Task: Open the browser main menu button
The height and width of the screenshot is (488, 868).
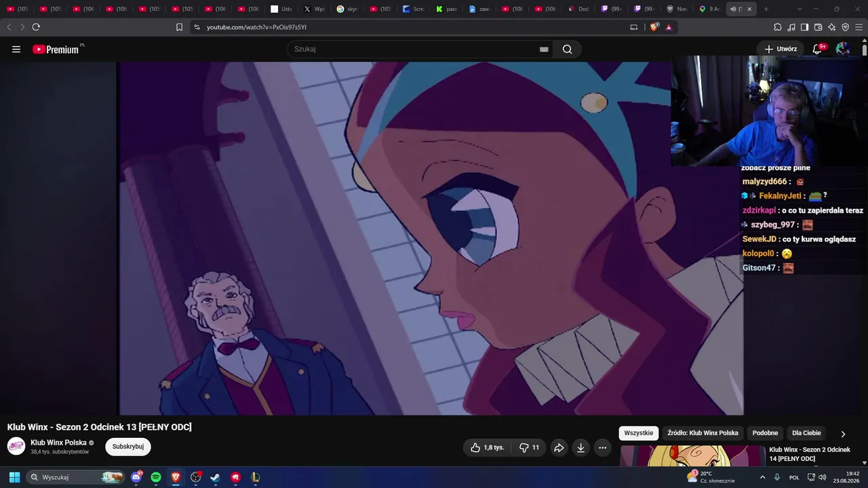Action: coord(859,27)
